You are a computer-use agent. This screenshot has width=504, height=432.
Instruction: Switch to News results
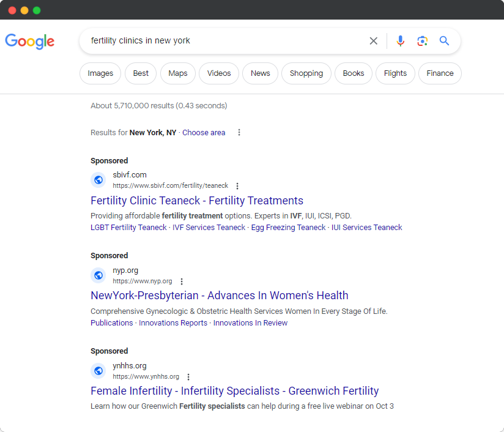261,73
